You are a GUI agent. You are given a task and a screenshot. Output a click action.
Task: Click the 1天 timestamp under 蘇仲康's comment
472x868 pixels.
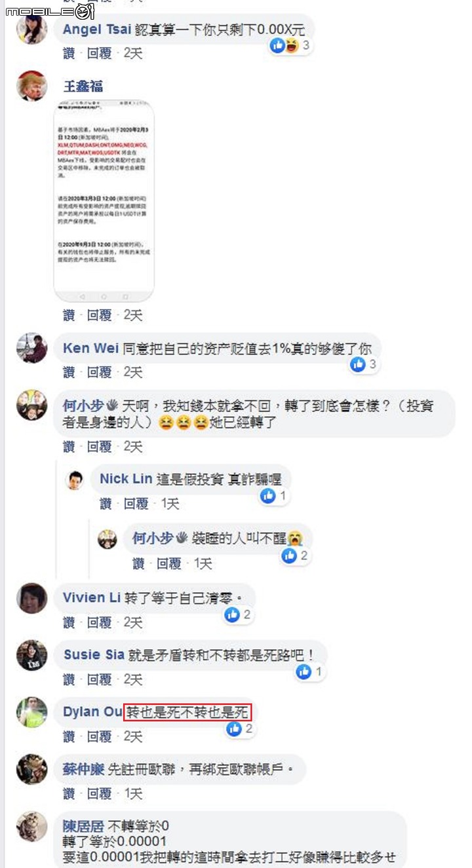(x=133, y=794)
